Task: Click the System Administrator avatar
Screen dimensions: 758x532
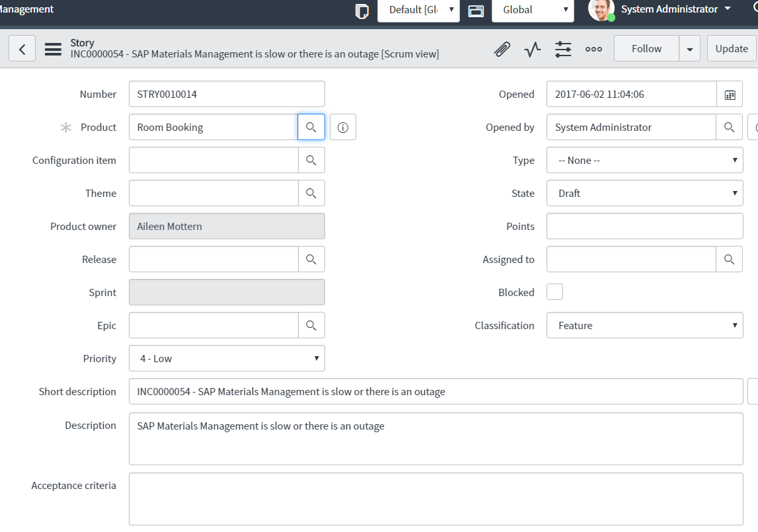Action: coord(601,10)
